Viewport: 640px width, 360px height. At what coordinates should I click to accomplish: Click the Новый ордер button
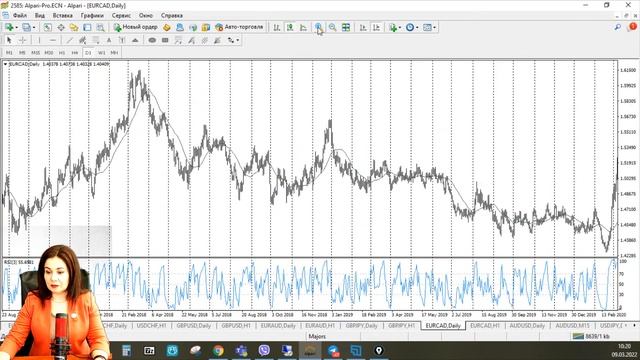[x=136, y=27]
